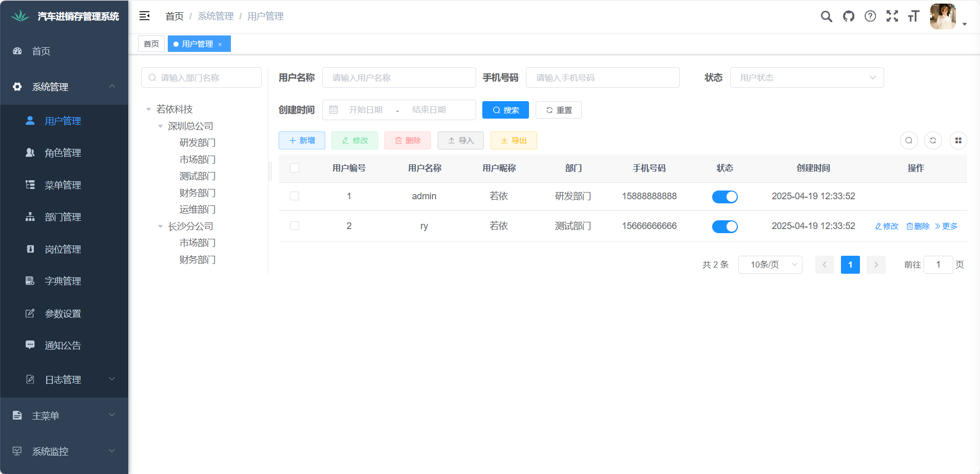The width and height of the screenshot is (980, 474).
Task: Open the 10条/页 page size dropdown
Action: 770,264
